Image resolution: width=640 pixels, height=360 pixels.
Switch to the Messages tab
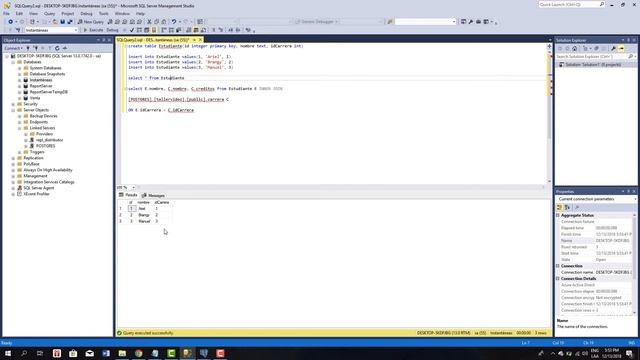pos(153,196)
